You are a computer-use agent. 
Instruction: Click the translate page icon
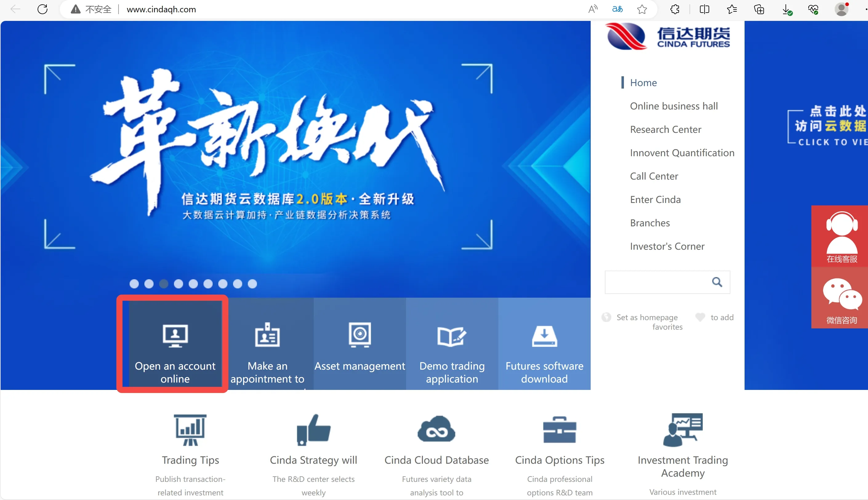617,9
